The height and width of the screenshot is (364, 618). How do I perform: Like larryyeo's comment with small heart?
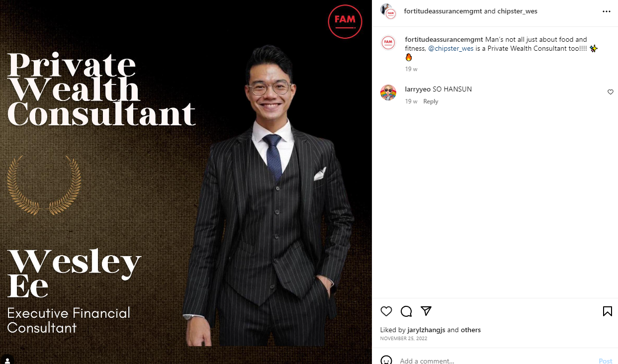point(611,92)
